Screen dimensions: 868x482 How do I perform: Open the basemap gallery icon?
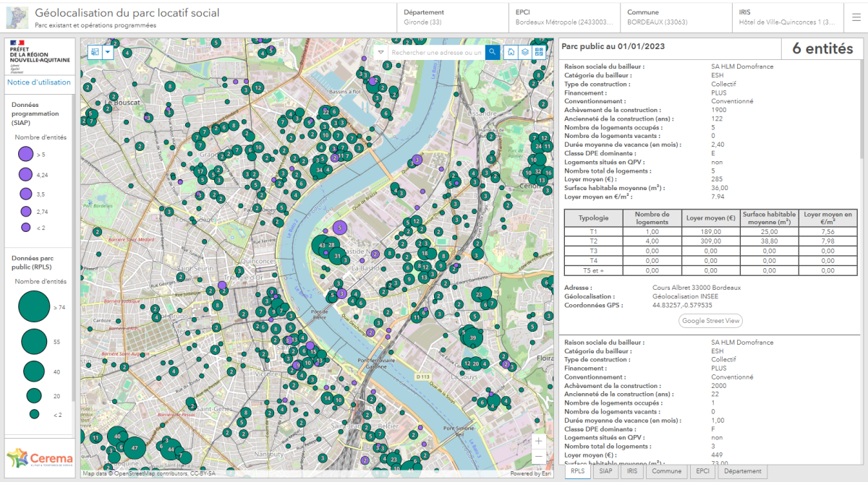click(x=539, y=52)
